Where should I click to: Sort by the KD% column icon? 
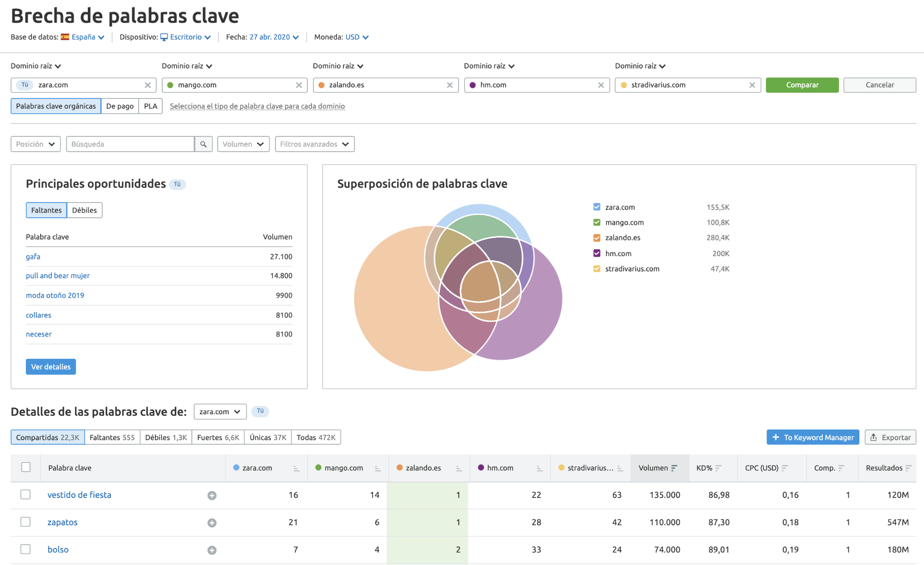pos(718,468)
